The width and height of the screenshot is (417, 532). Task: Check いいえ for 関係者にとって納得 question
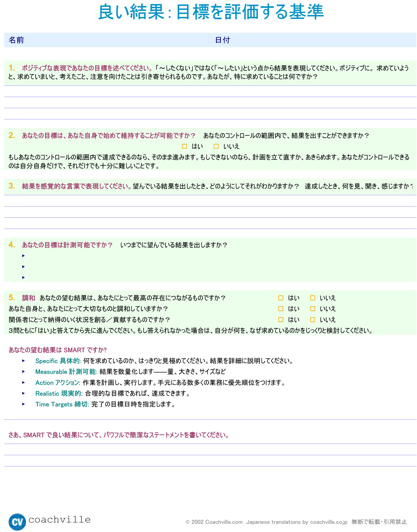[312, 320]
